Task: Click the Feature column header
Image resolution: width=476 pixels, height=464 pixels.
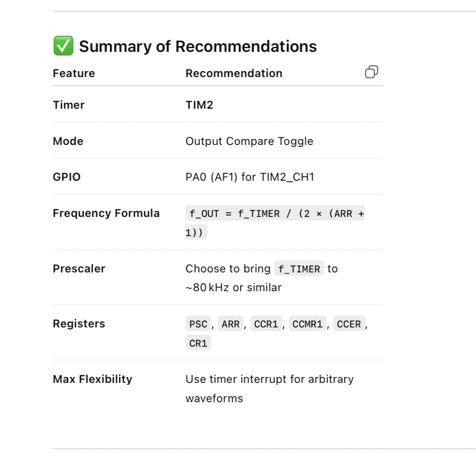Action: 74,73
